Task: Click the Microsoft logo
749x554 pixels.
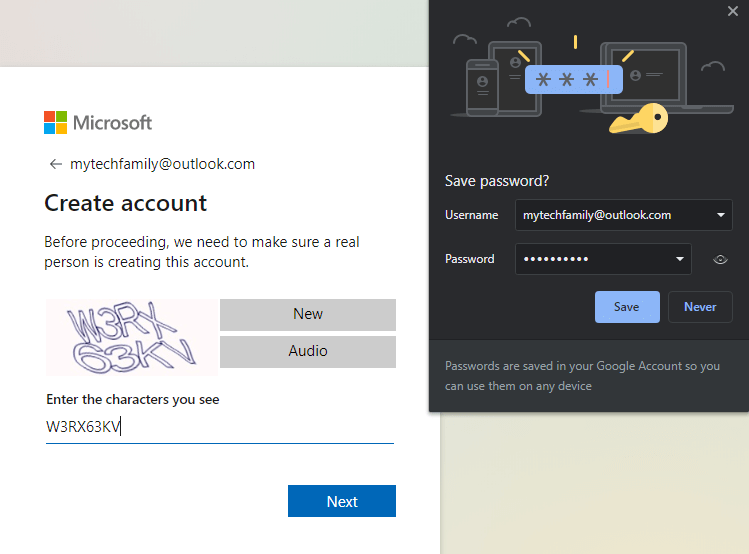Action: click(x=98, y=123)
